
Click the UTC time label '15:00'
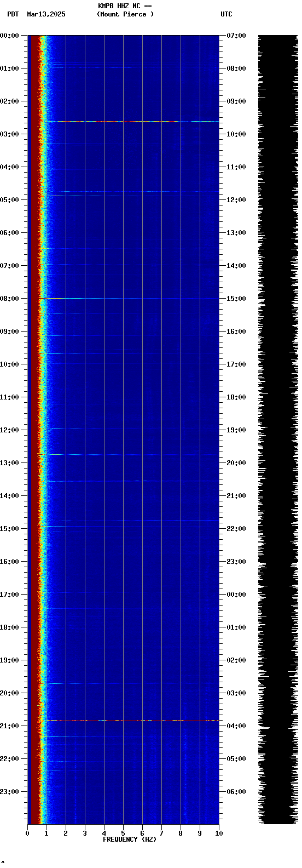[x=236, y=299]
